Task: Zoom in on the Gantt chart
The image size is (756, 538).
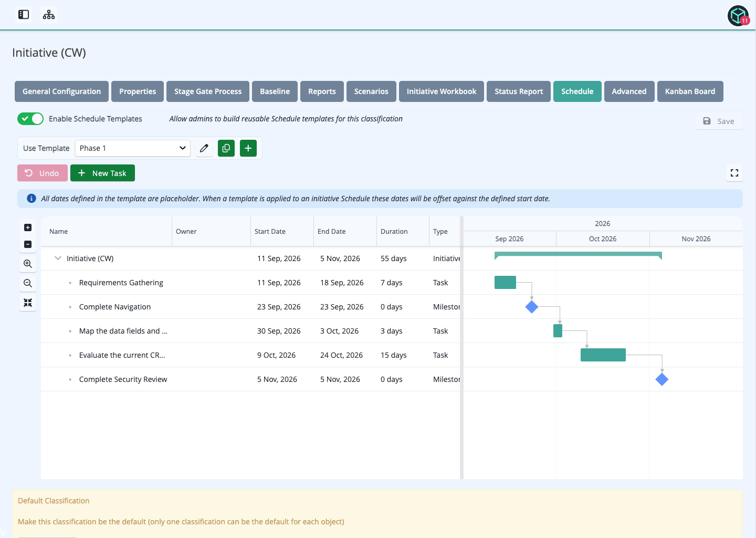Action: click(x=28, y=264)
